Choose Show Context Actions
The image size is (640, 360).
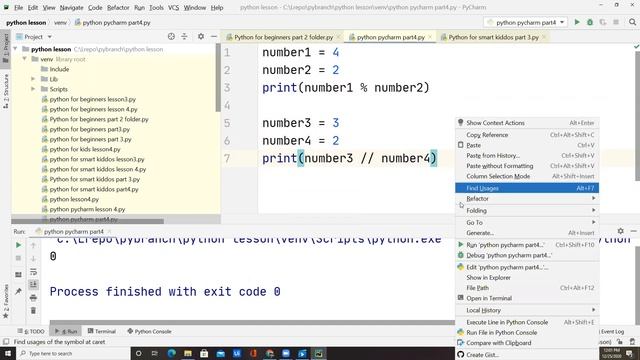tap(527, 122)
